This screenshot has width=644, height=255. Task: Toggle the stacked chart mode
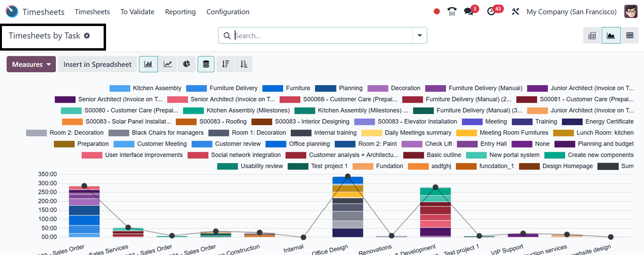[206, 64]
